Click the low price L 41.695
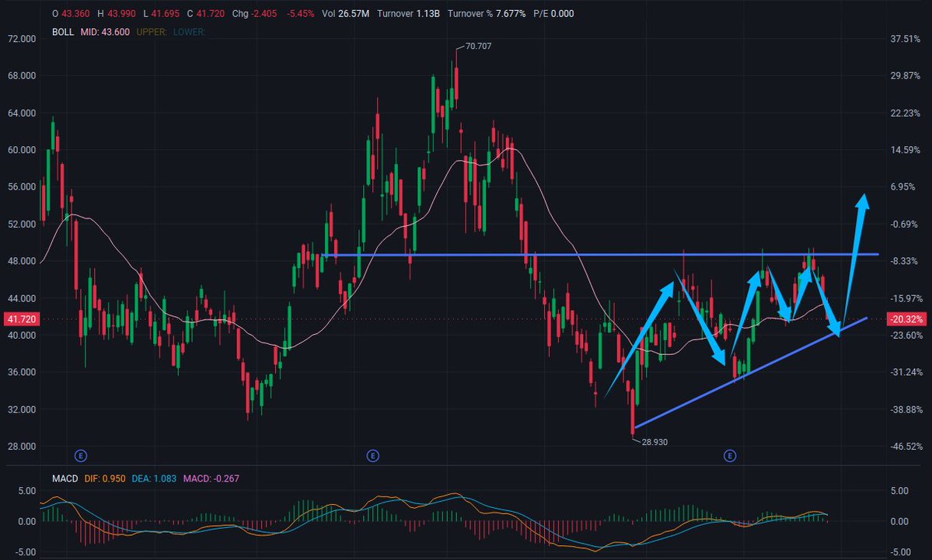This screenshot has width=932, height=560. [161, 14]
